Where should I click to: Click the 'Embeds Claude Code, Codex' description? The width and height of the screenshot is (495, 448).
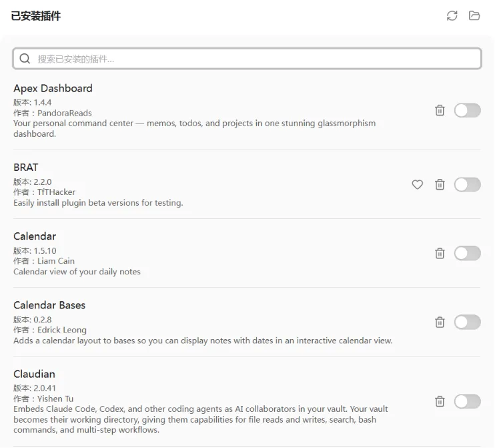(x=200, y=419)
